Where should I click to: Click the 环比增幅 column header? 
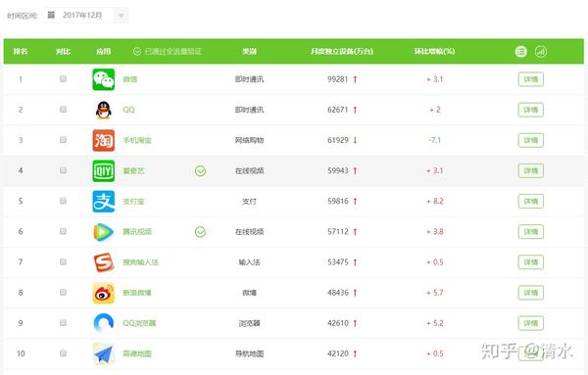434,51
